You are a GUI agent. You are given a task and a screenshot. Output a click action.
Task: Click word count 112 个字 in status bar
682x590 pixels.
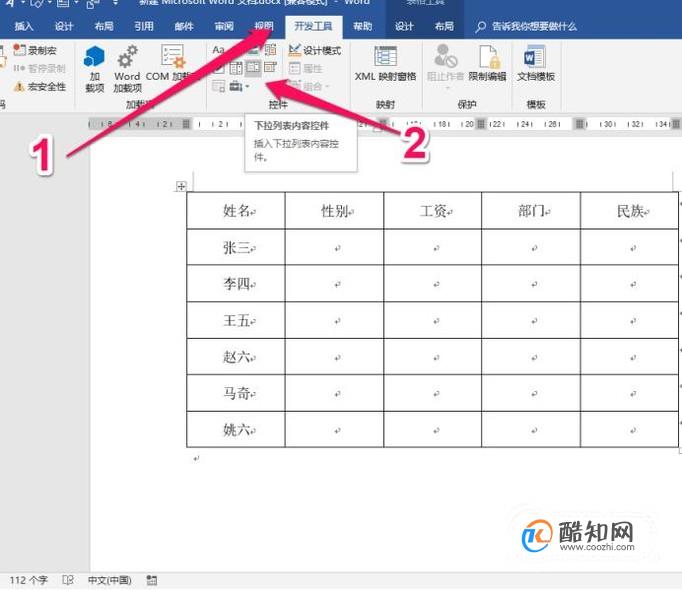click(29, 580)
